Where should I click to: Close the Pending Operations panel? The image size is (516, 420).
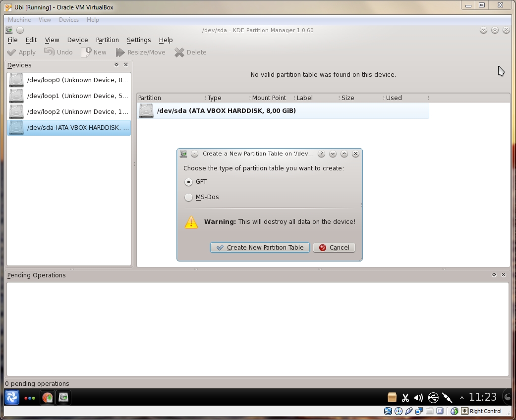point(504,274)
